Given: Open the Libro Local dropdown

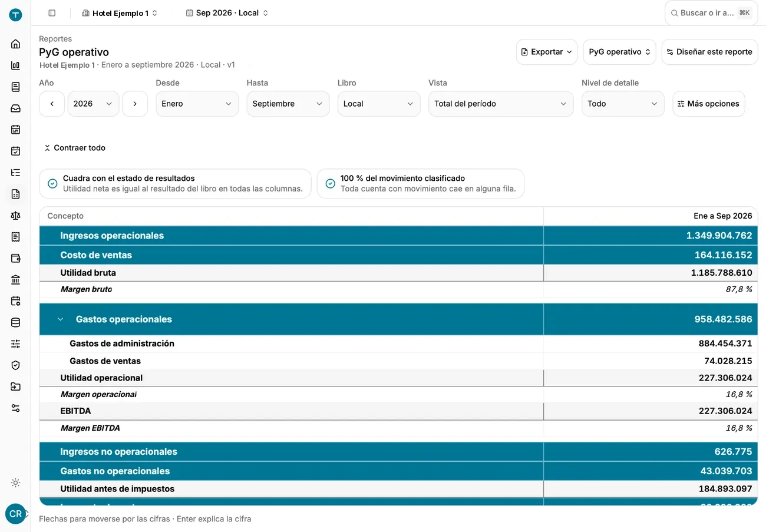Looking at the screenshot, I should [379, 104].
